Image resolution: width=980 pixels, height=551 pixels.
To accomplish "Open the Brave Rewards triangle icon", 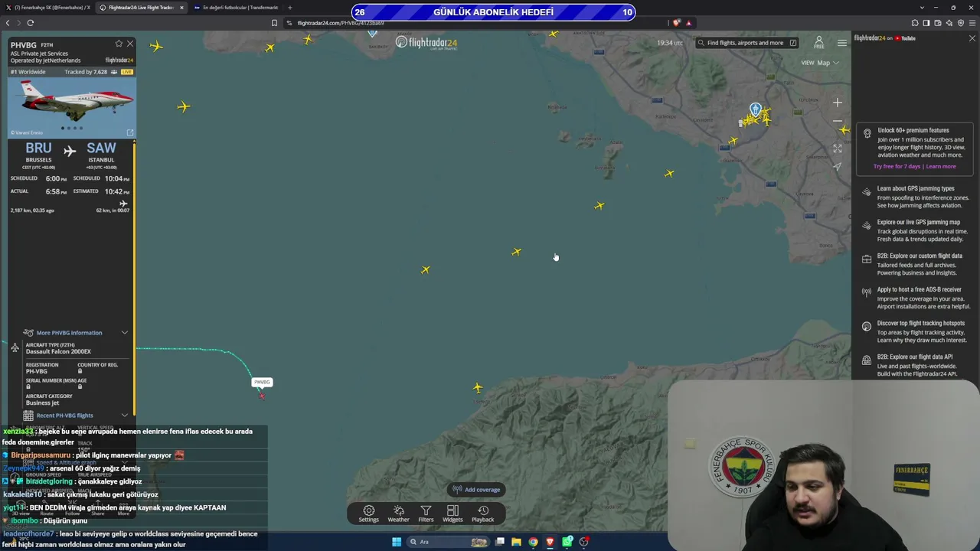I will pyautogui.click(x=688, y=23).
